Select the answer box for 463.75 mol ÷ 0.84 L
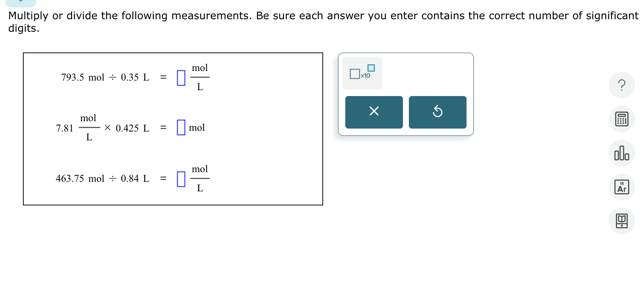 coord(181,178)
